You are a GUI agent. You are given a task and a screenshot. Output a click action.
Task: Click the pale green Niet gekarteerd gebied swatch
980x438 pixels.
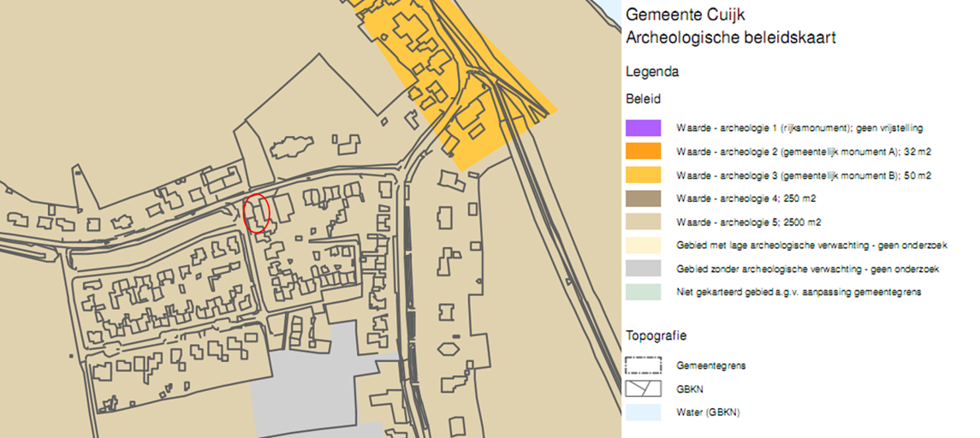(643, 292)
